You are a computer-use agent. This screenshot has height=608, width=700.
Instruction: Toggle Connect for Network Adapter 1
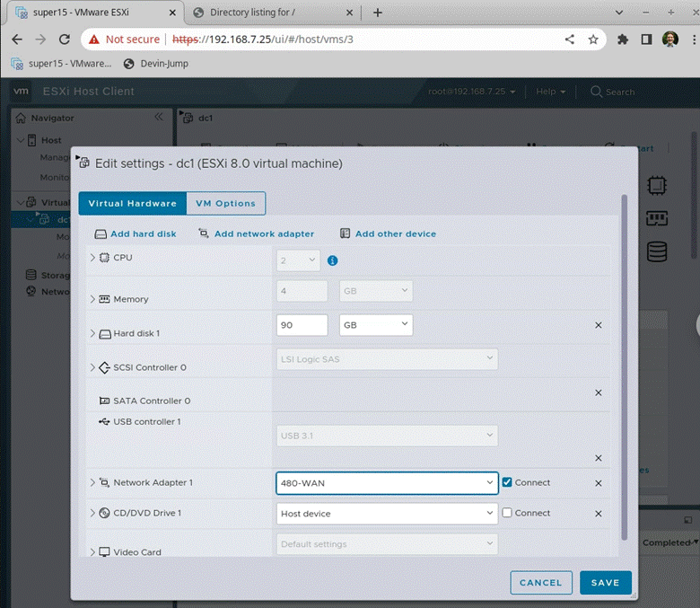(x=507, y=482)
